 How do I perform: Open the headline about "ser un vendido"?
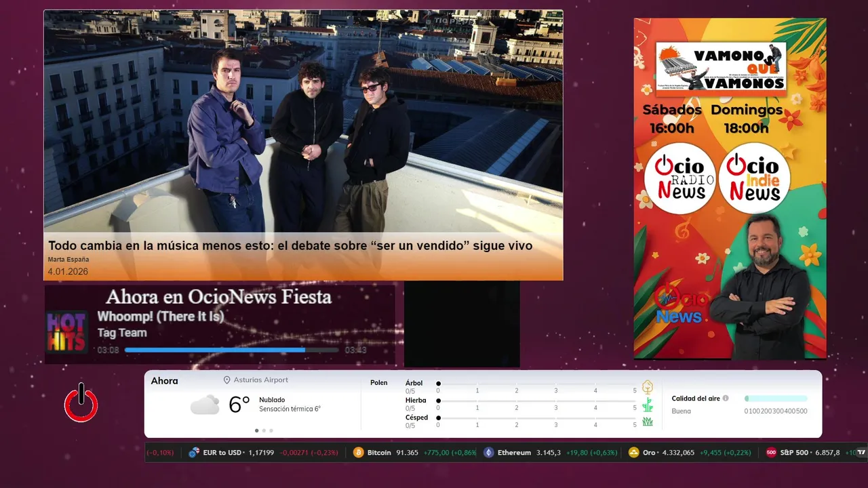tap(290, 245)
